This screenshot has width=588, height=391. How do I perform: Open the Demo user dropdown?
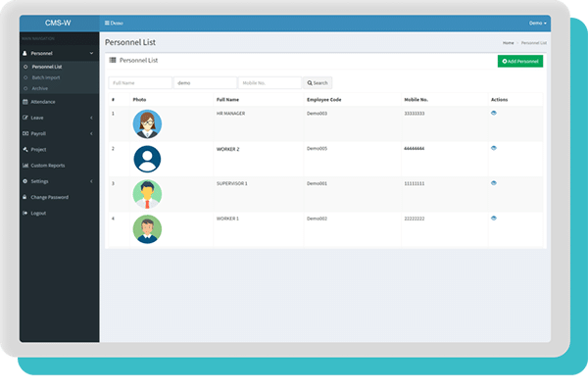coord(537,23)
